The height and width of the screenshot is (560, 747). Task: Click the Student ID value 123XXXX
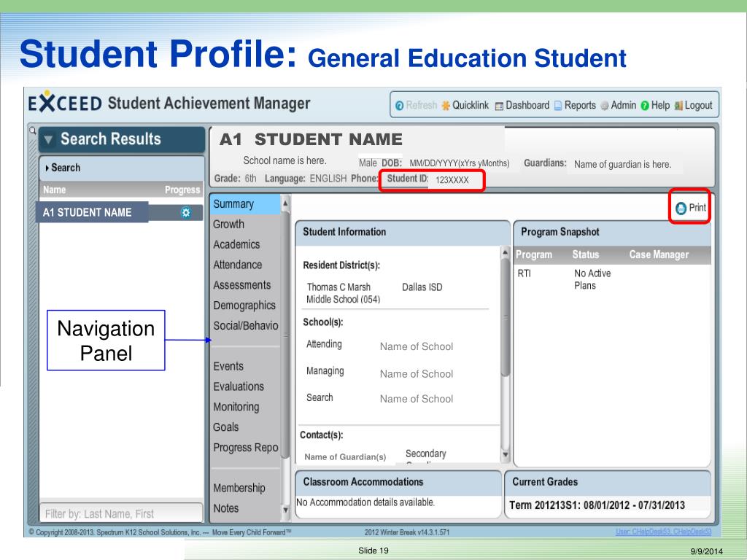click(452, 180)
